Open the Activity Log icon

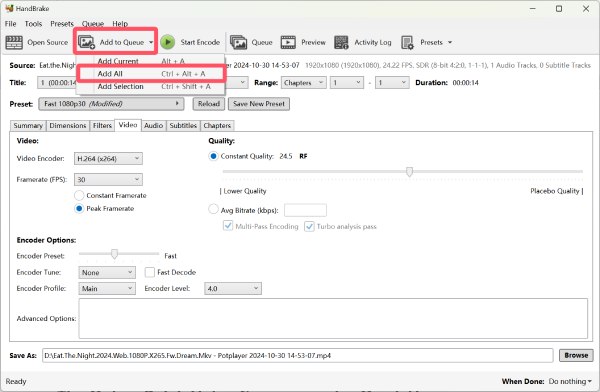341,42
